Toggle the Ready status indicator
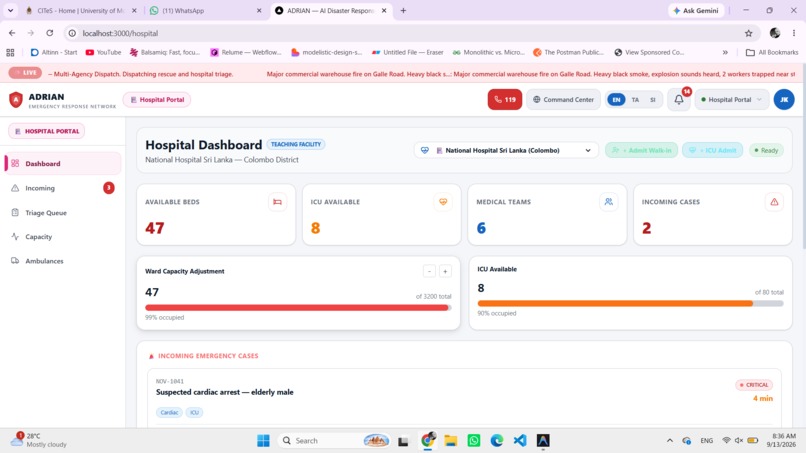806x453 pixels. (x=766, y=151)
